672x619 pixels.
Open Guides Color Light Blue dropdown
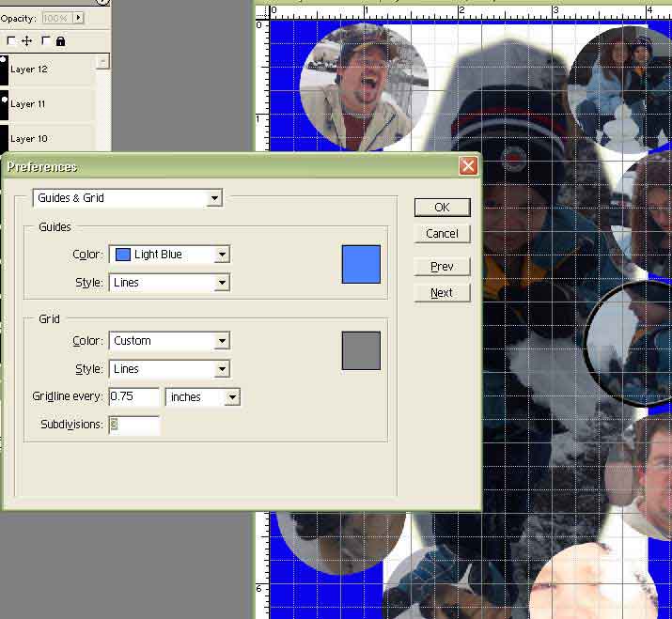tap(170, 255)
